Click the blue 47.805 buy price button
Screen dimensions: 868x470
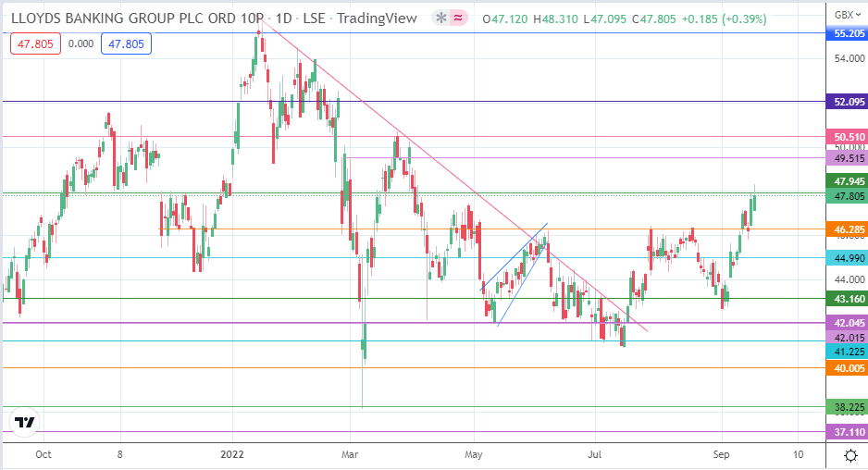[x=126, y=43]
